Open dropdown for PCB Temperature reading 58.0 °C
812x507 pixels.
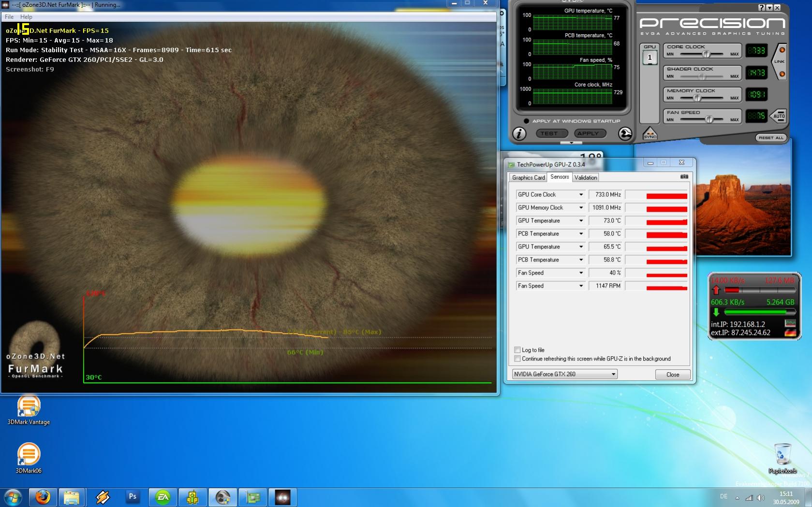click(581, 234)
